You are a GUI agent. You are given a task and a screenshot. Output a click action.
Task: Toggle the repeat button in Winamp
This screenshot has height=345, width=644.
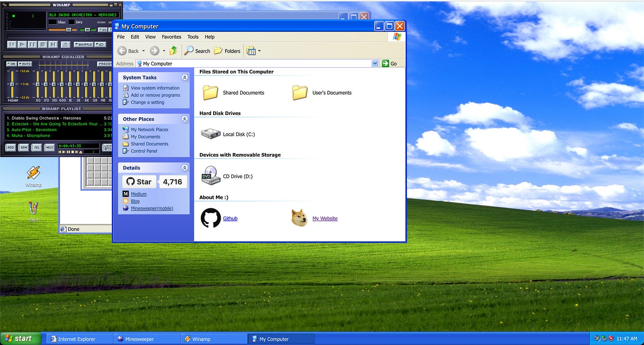click(100, 44)
